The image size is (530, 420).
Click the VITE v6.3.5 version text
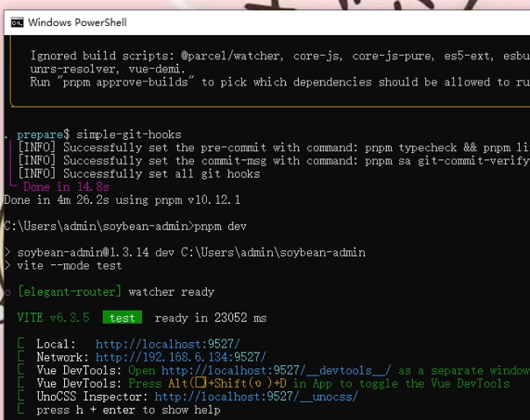tap(54, 318)
